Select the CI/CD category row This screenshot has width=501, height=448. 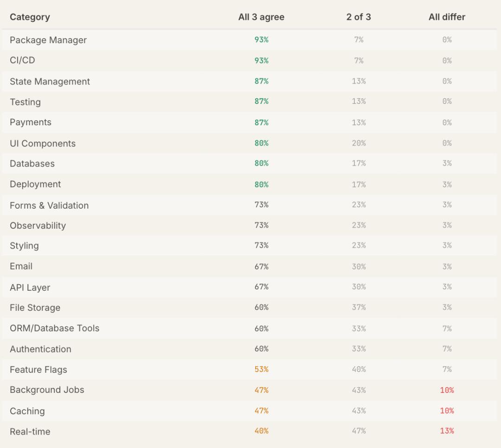tap(22, 60)
